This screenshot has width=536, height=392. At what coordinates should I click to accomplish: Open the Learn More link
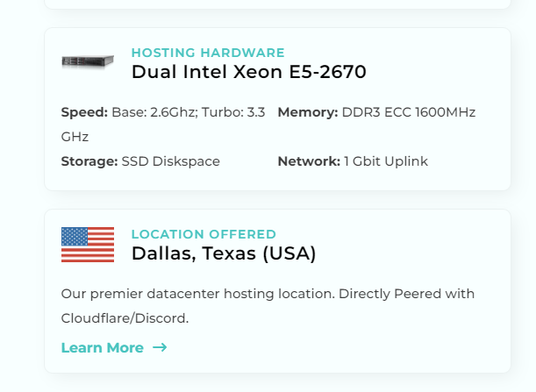(x=114, y=347)
